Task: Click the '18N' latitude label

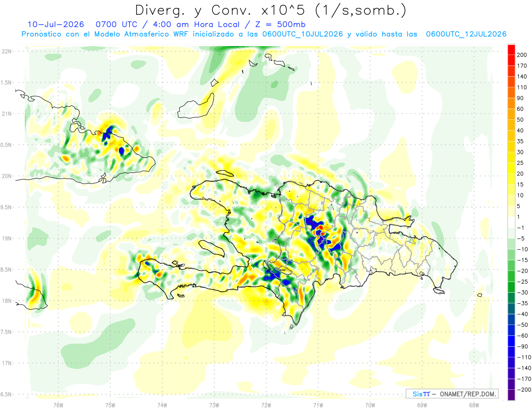Action: coord(7,301)
